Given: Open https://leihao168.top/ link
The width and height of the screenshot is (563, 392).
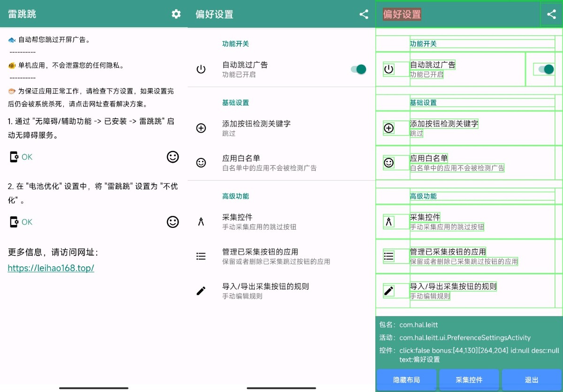Looking at the screenshot, I should coord(51,268).
